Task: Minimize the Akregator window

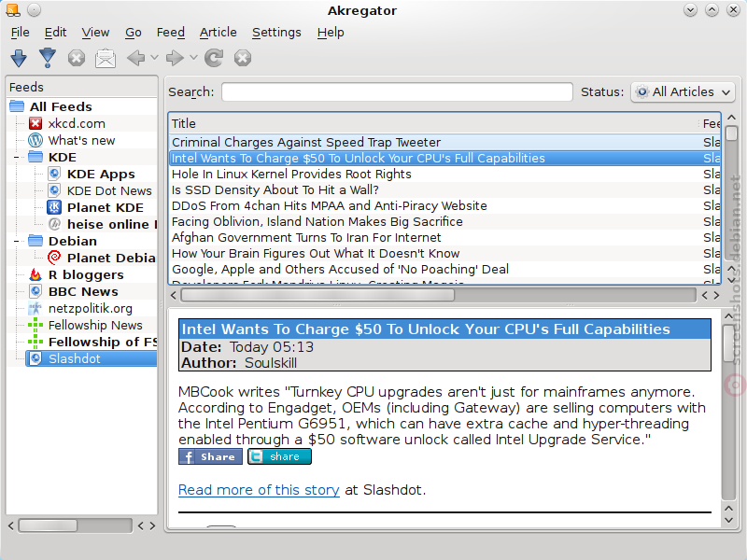Action: 690,9
